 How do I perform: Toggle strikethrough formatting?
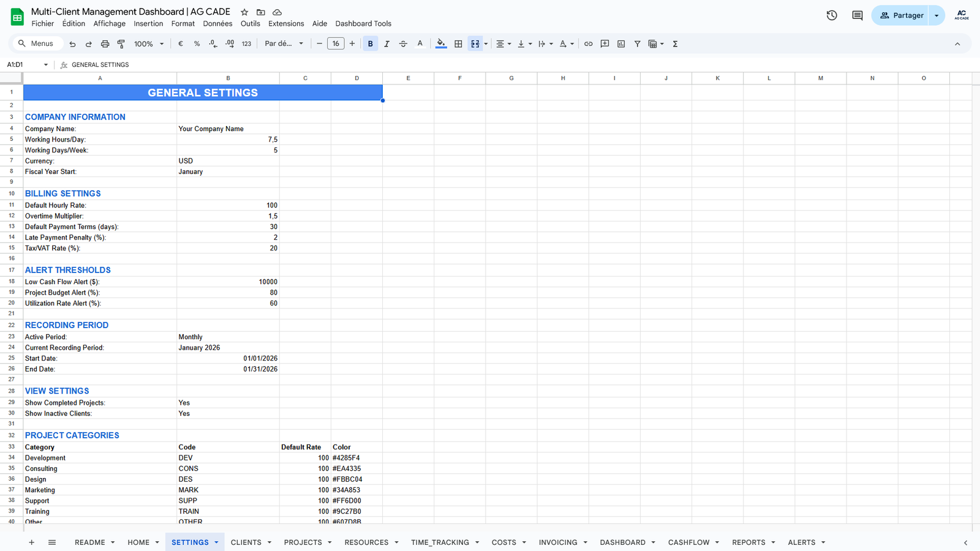pyautogui.click(x=403, y=44)
